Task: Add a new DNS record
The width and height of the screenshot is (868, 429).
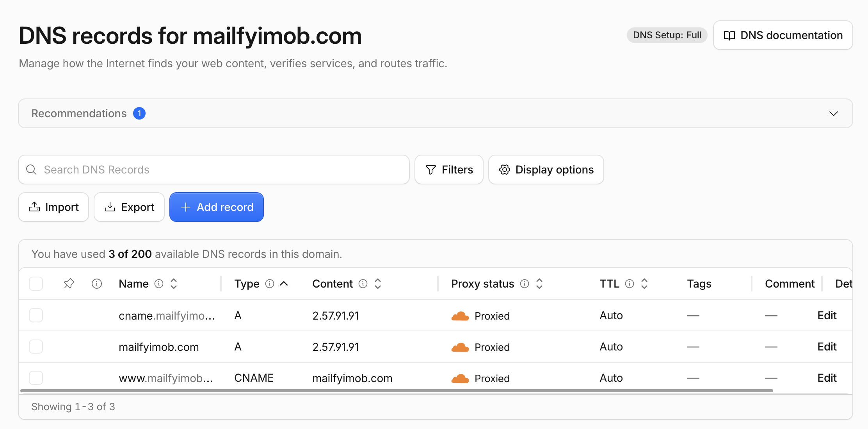Action: tap(217, 207)
